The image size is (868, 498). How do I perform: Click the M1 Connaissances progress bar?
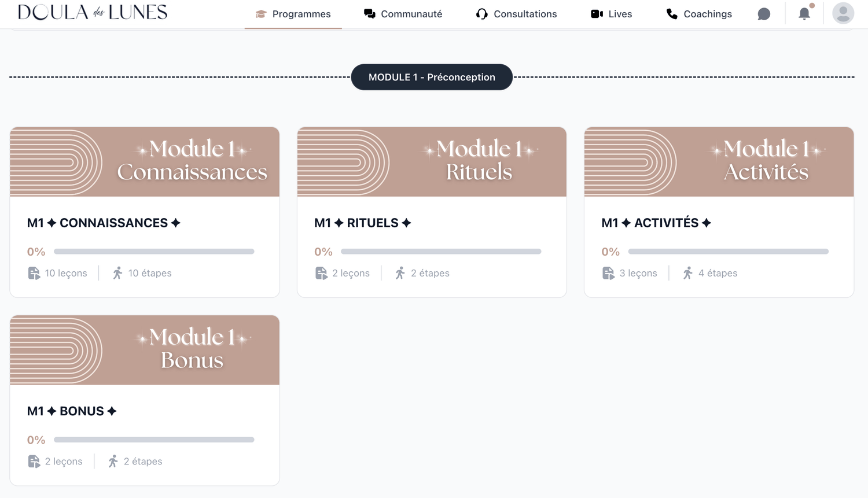pos(154,252)
